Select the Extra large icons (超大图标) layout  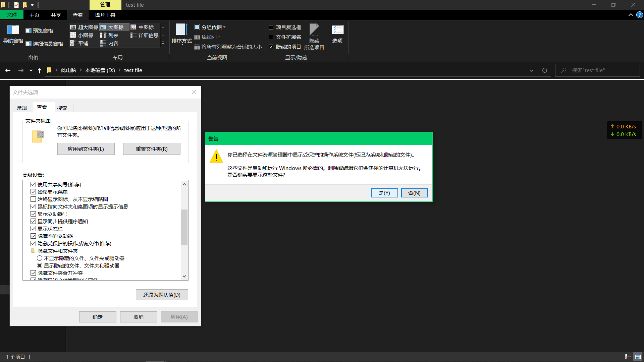[x=84, y=27]
